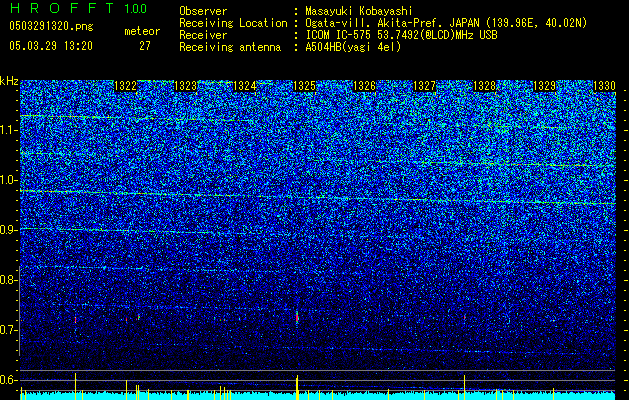Viewport: 629px width, 400px height.
Task: Click the 1328 time marker
Action: (485, 86)
